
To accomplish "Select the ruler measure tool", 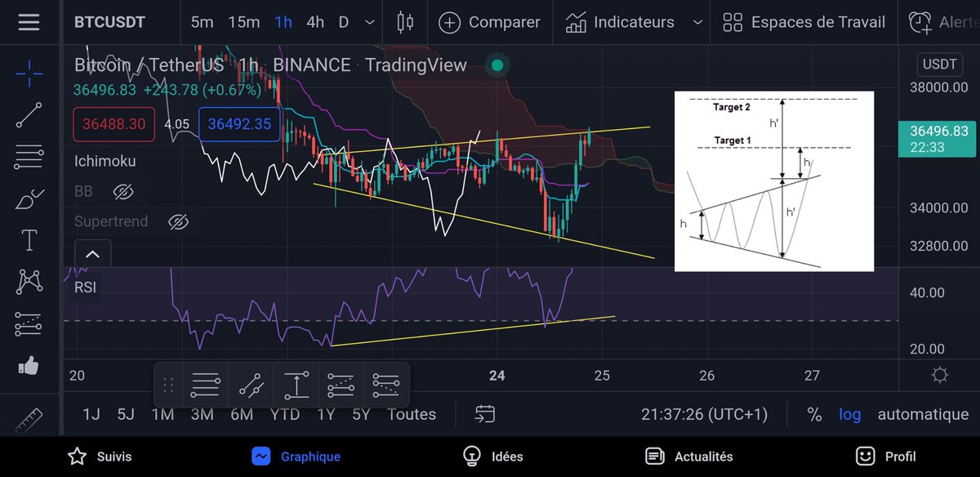I will pos(29,419).
